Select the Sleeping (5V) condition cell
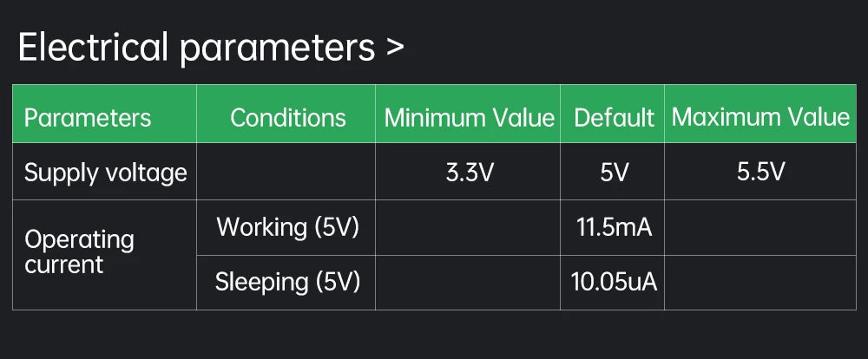 287,282
